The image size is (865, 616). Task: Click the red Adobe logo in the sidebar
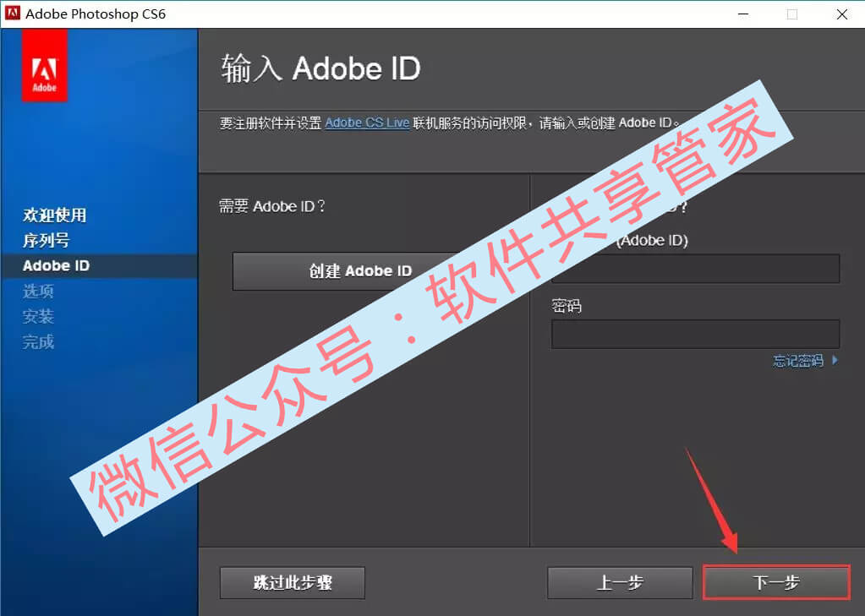[45, 66]
